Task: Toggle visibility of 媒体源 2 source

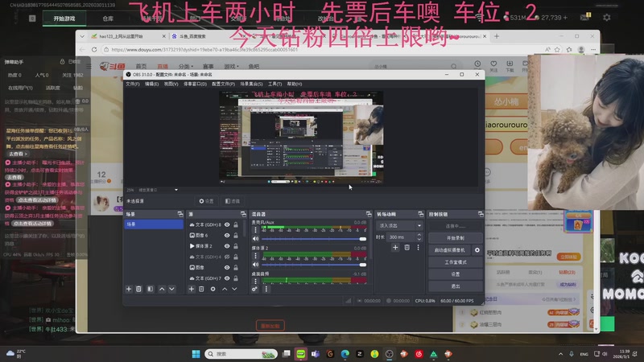Action: coord(227,246)
